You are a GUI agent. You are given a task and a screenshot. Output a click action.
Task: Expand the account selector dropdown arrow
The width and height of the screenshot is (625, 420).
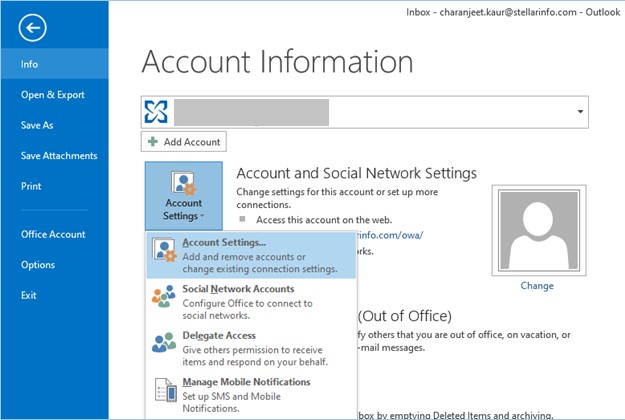[580, 112]
